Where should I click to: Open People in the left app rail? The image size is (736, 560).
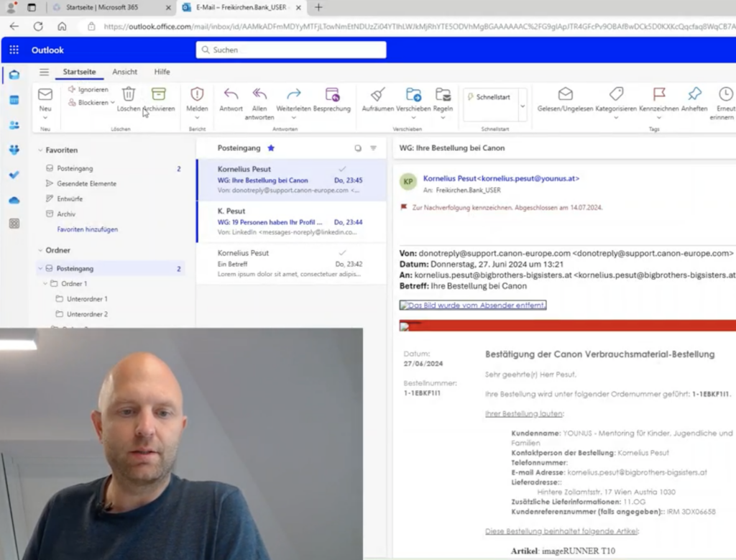tap(14, 125)
